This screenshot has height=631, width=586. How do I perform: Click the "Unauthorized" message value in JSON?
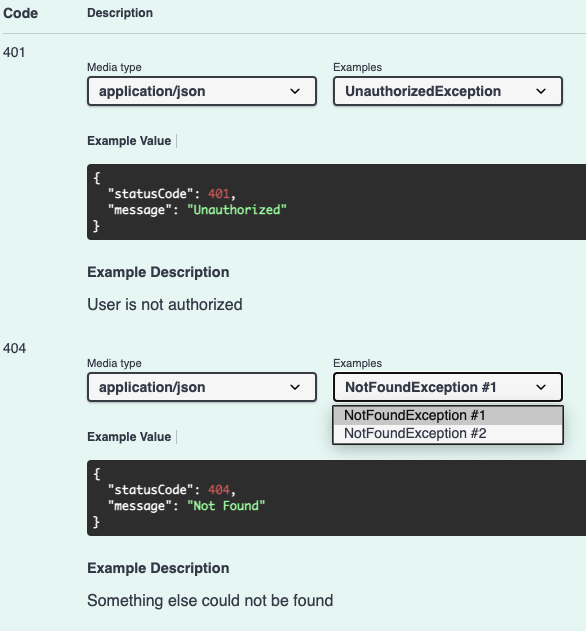[x=237, y=210]
